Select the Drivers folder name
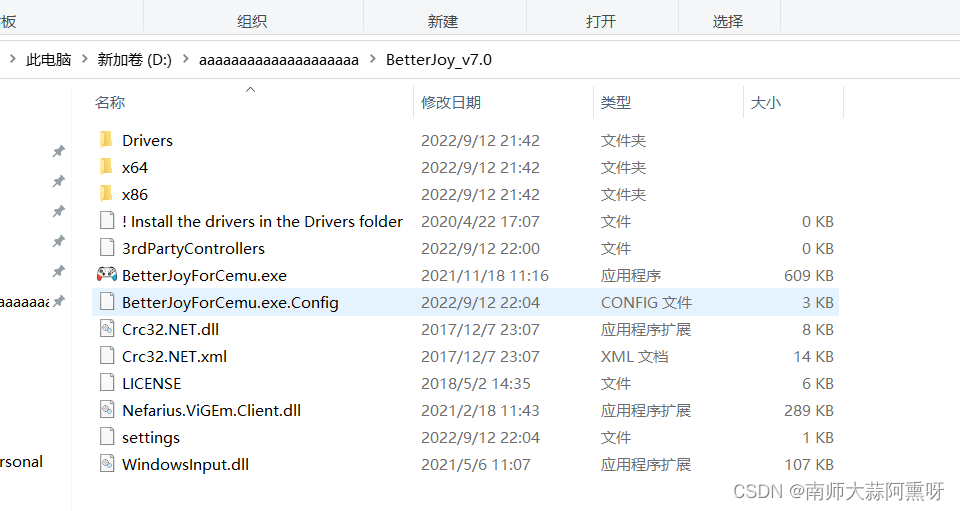960x511 pixels. click(x=148, y=140)
